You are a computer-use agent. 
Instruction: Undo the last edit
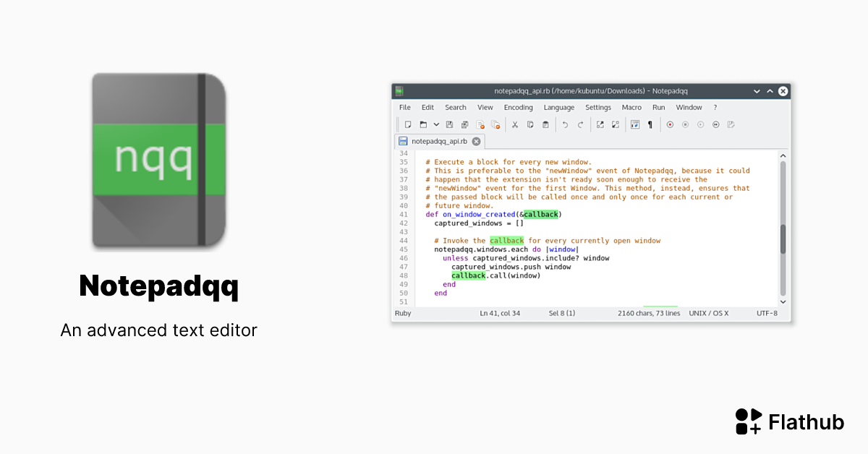(x=564, y=124)
